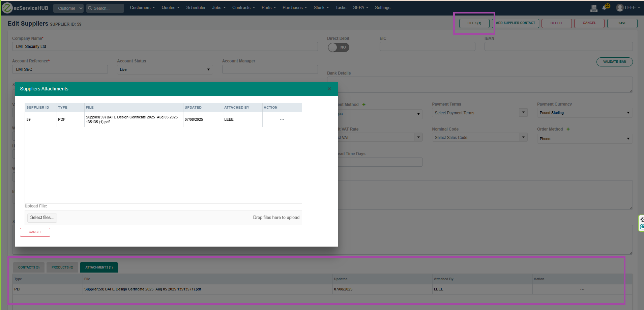
Task: Click the ellipsis in bottom attachments table
Action: pos(582,289)
